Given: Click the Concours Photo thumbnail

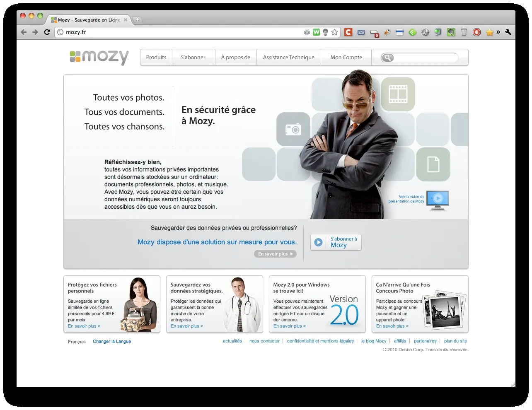Looking at the screenshot, I should (444, 311).
